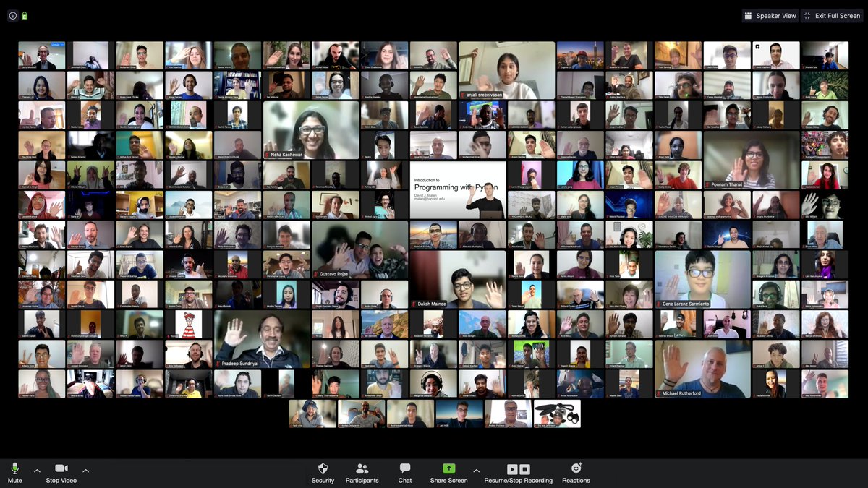Select anjali sreenivasan's video tile
The height and width of the screenshot is (488, 868).
507,70
